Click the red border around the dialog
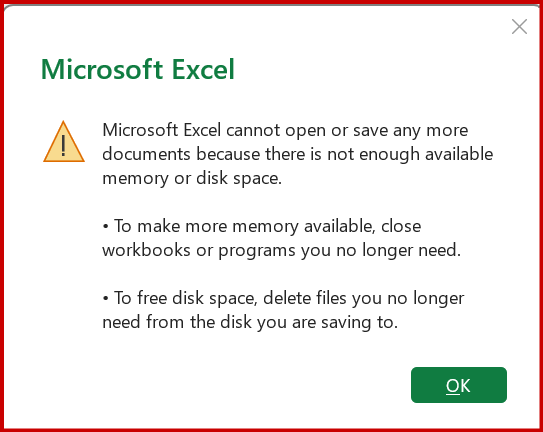Viewport: 543px width, 432px height. pos(2,216)
